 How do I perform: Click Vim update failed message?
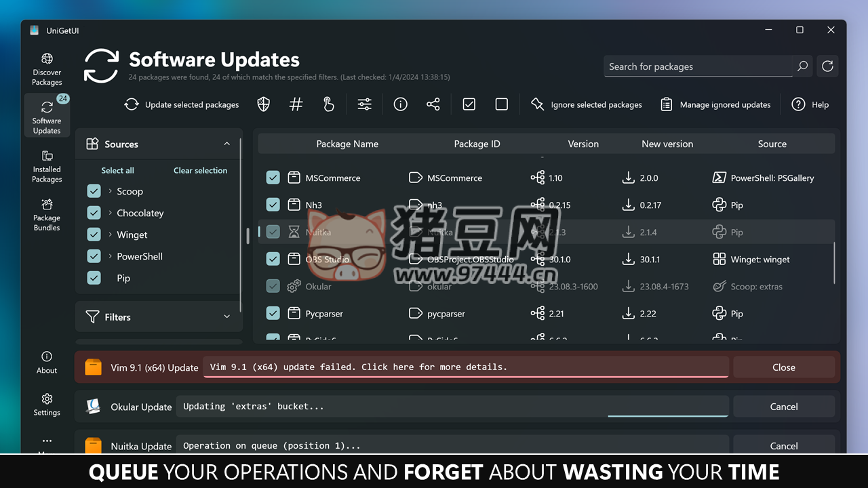pos(466,367)
